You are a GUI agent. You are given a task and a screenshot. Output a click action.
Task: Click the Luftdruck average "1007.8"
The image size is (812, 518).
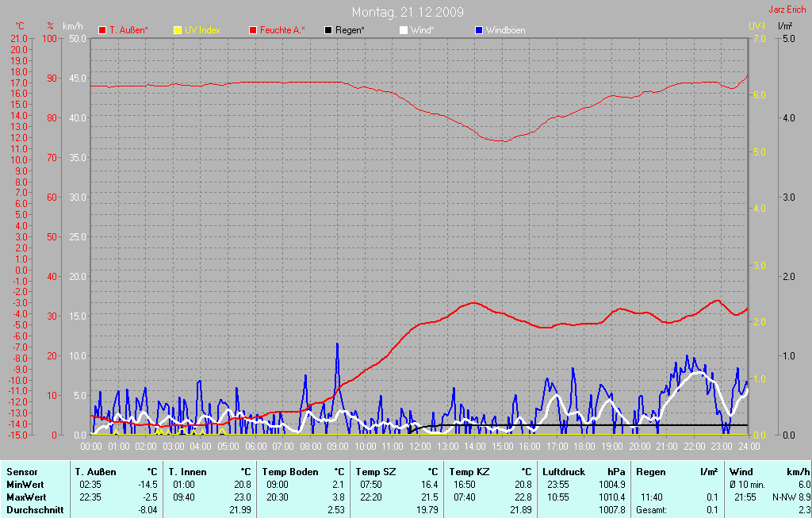pyautogui.click(x=612, y=510)
